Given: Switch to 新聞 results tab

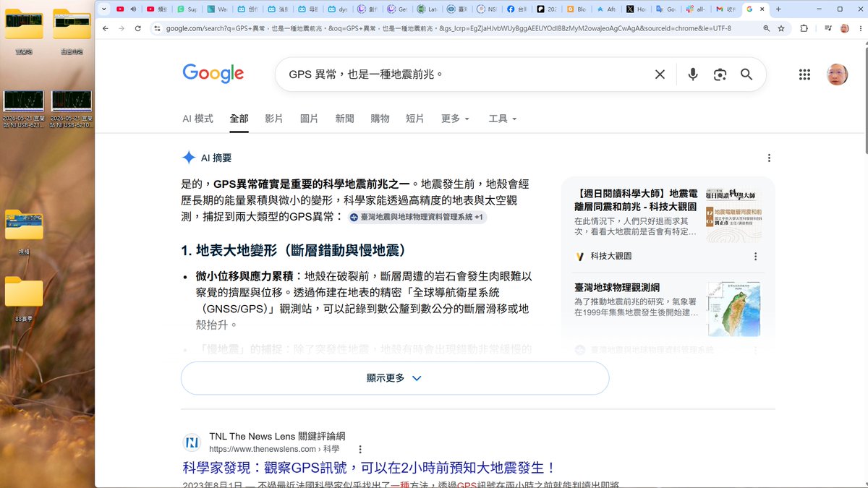Looking at the screenshot, I should [x=344, y=119].
